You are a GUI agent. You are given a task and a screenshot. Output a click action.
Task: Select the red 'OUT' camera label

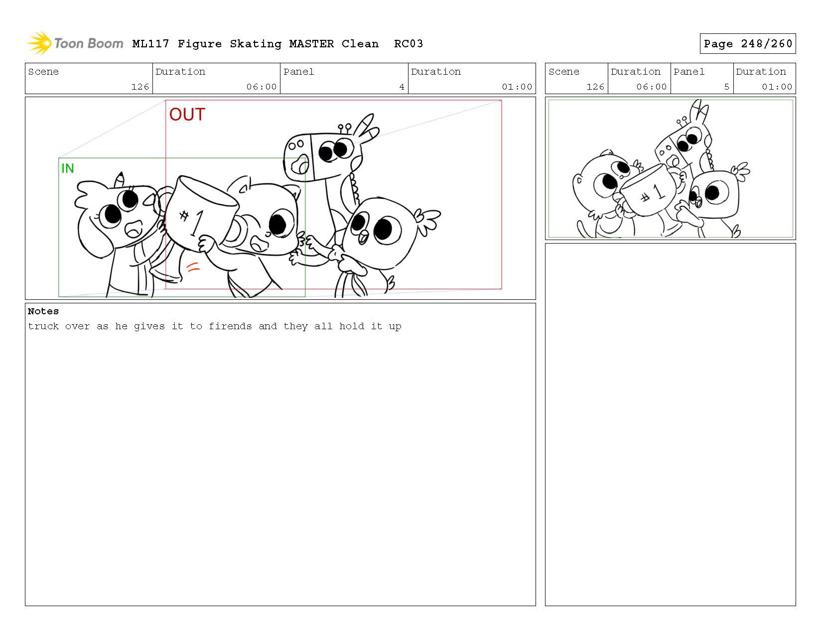tap(187, 115)
